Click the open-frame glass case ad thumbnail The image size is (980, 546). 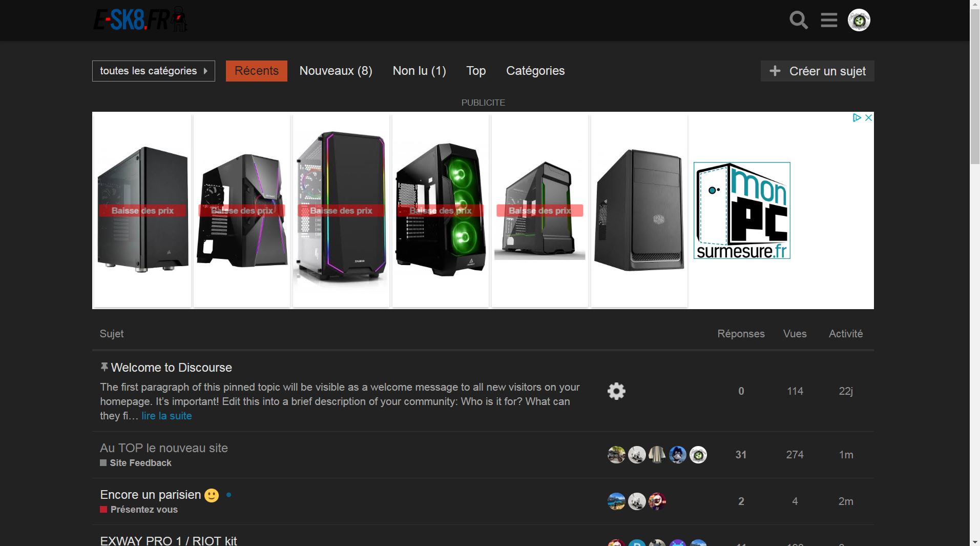(540, 211)
